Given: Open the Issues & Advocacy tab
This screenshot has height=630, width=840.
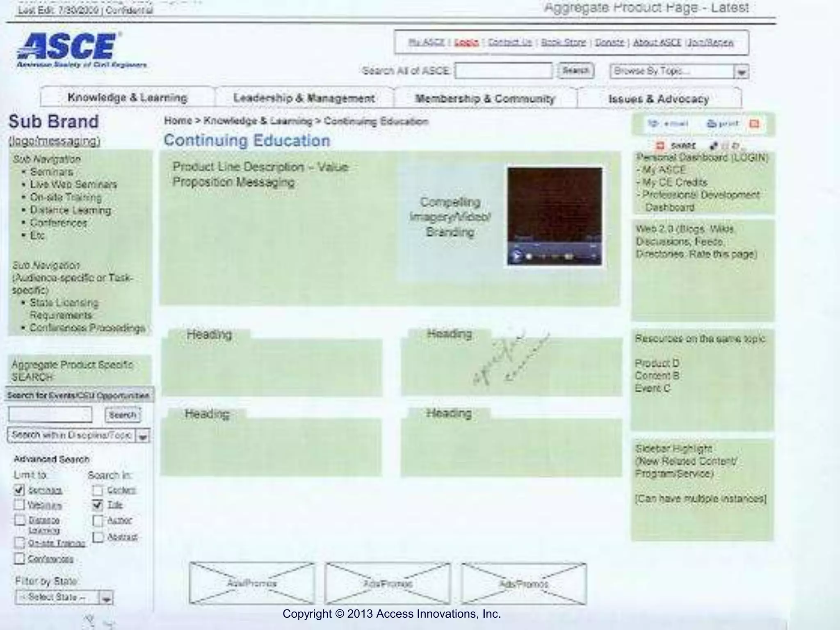Looking at the screenshot, I should (x=659, y=99).
